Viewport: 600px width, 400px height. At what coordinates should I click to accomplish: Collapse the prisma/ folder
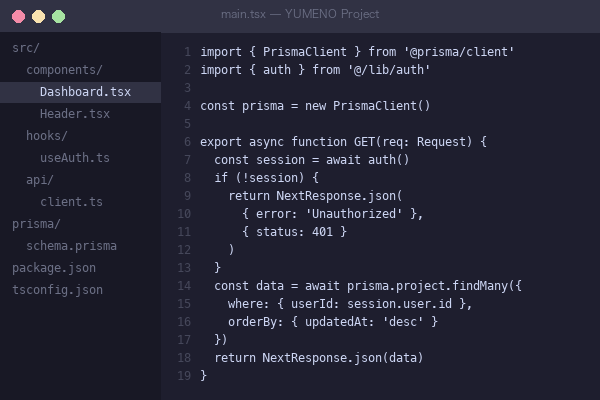pos(36,224)
